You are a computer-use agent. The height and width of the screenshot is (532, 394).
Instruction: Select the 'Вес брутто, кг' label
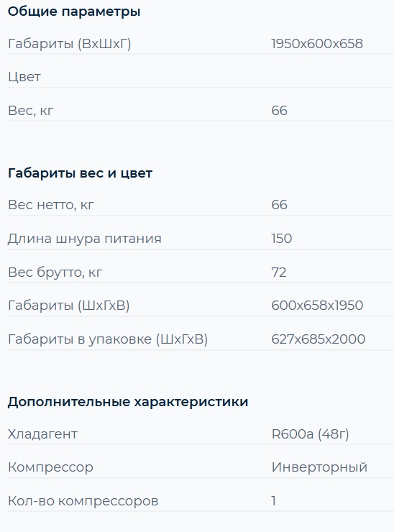pyautogui.click(x=55, y=272)
